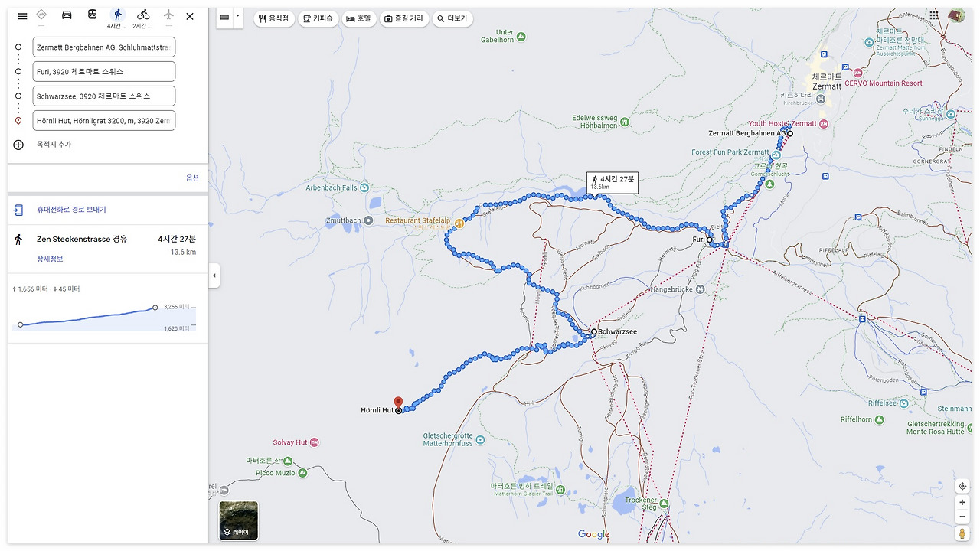
Task: Click the Furi waypoint on map
Action: (710, 240)
